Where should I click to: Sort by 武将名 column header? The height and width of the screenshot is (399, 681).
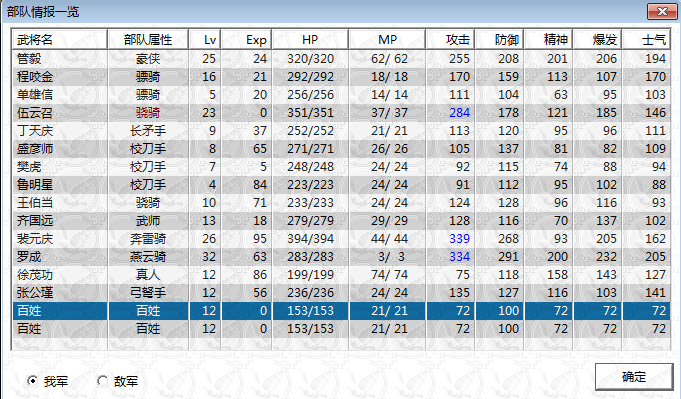click(x=60, y=40)
